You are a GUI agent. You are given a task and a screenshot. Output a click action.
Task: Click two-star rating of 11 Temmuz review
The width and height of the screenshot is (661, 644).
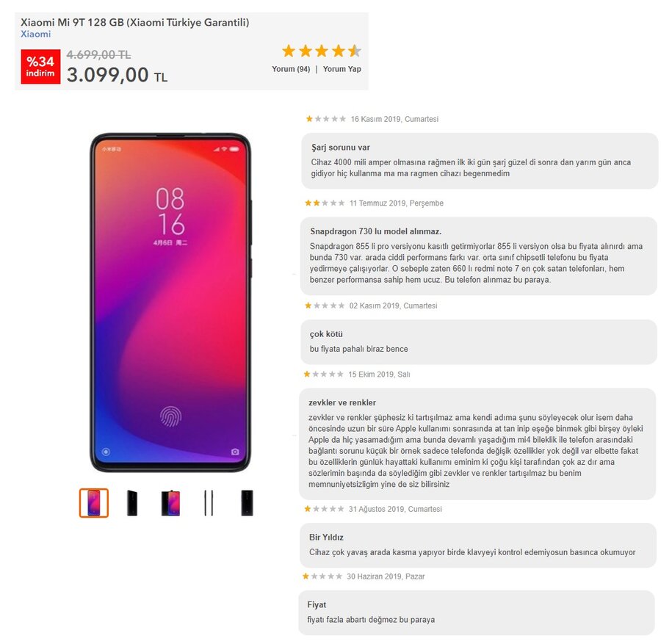click(x=325, y=203)
